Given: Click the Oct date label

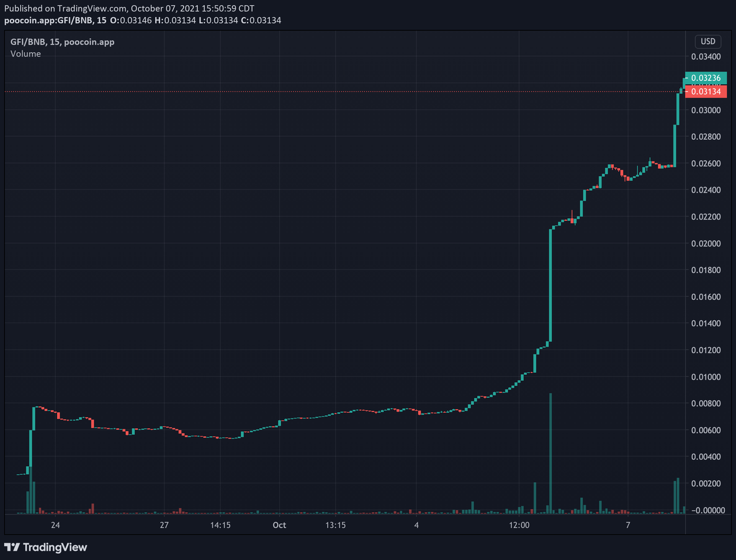Looking at the screenshot, I should click(x=279, y=525).
